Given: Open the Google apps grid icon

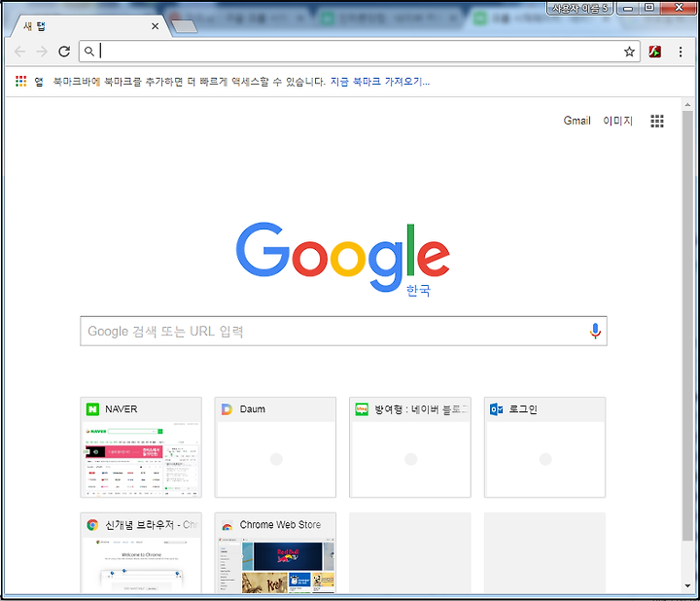Looking at the screenshot, I should [x=656, y=121].
